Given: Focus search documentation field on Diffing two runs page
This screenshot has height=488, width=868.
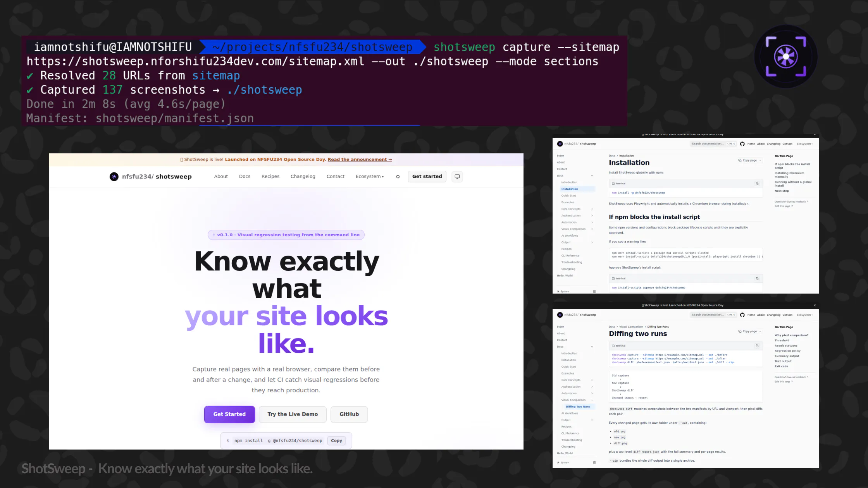Looking at the screenshot, I should click(713, 315).
